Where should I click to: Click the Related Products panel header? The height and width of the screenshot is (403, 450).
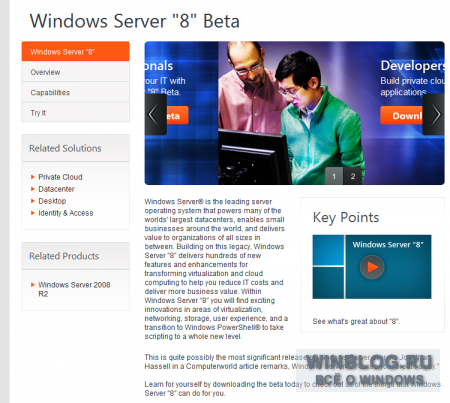pyautogui.click(x=76, y=256)
